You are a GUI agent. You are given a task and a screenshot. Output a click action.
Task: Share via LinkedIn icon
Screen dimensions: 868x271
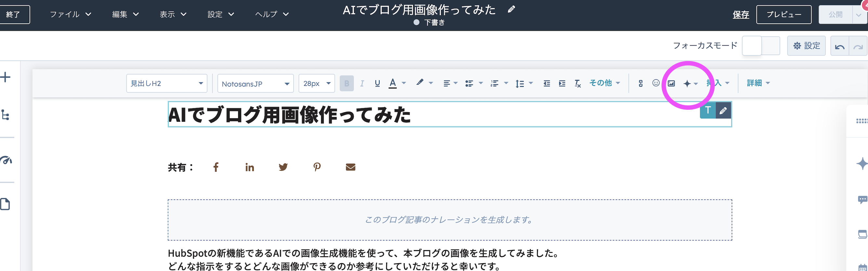tap(250, 167)
